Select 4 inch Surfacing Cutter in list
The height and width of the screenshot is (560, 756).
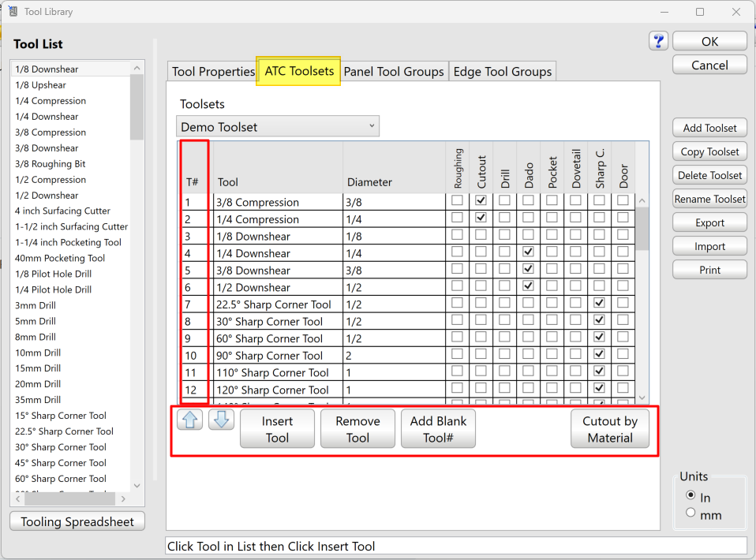62,211
